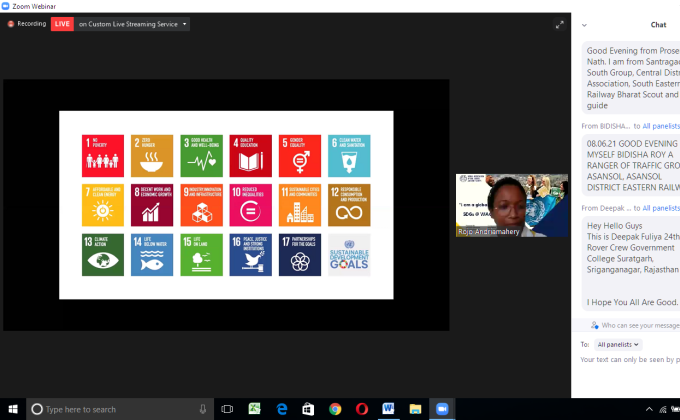Open Opera browser from the taskbar
The height and width of the screenshot is (420, 680).
click(361, 409)
